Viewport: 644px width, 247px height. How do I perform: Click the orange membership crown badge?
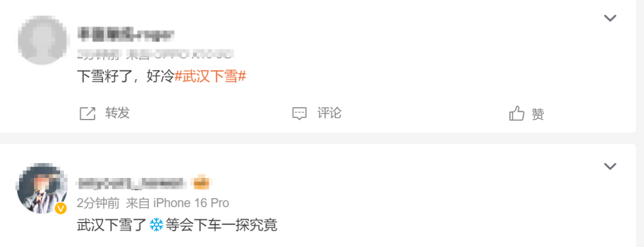coord(202,183)
